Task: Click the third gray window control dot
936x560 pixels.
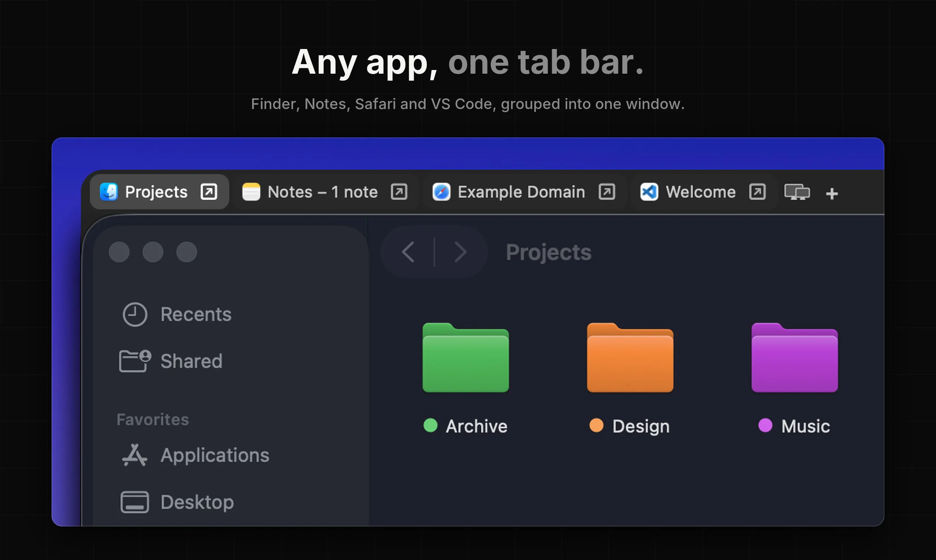Action: 187,252
